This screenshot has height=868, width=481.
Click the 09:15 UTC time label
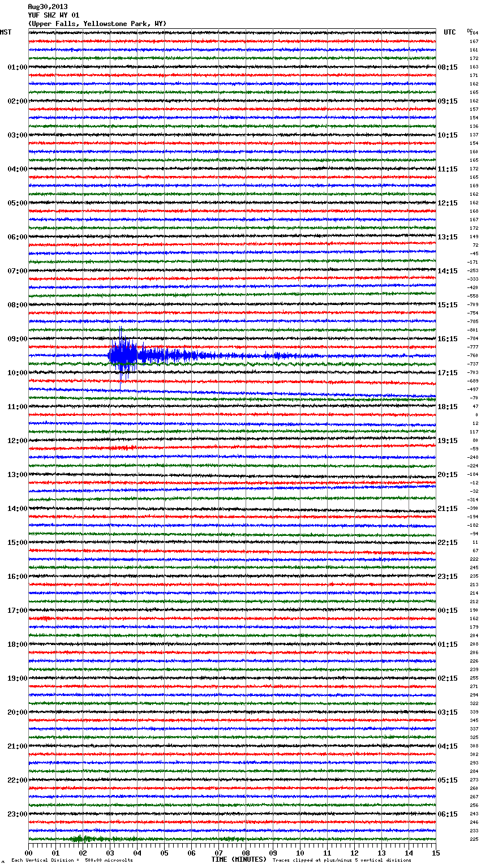tap(448, 101)
